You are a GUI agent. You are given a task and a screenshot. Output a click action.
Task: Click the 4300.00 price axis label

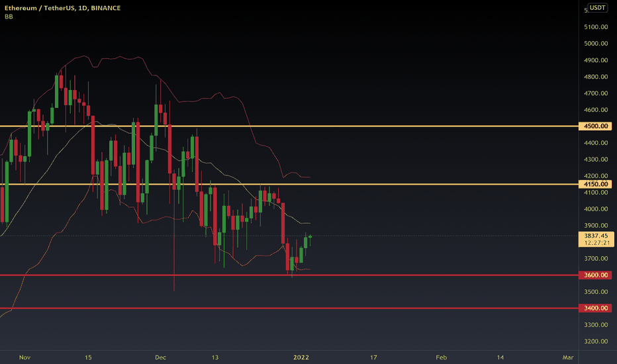(x=596, y=159)
